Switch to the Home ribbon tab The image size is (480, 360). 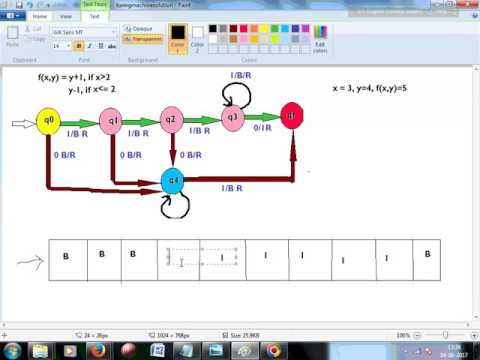click(40, 16)
